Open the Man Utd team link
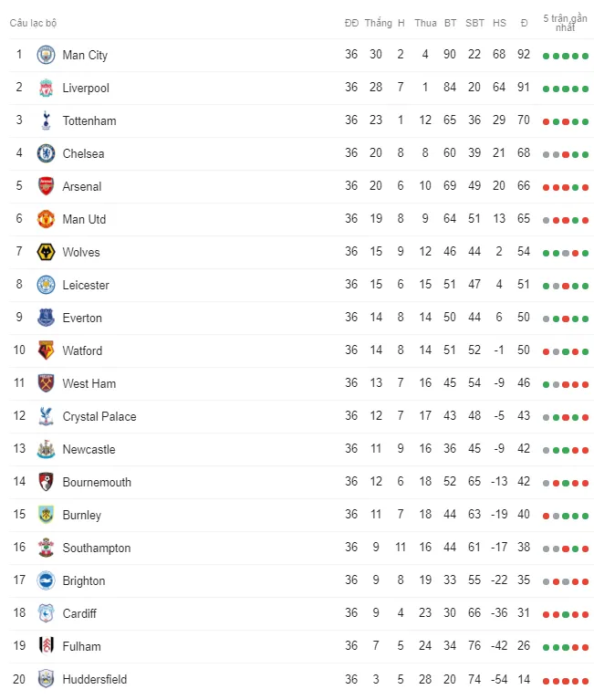 coord(84,219)
